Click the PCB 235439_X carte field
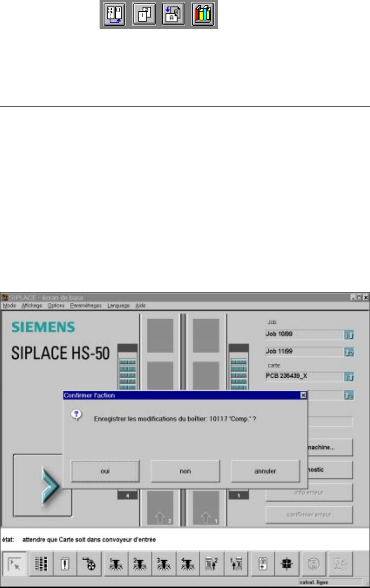 [x=304, y=376]
